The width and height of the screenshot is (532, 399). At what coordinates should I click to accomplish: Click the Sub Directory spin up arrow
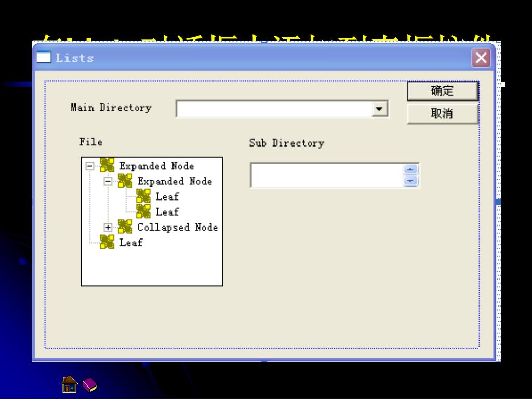pos(410,169)
